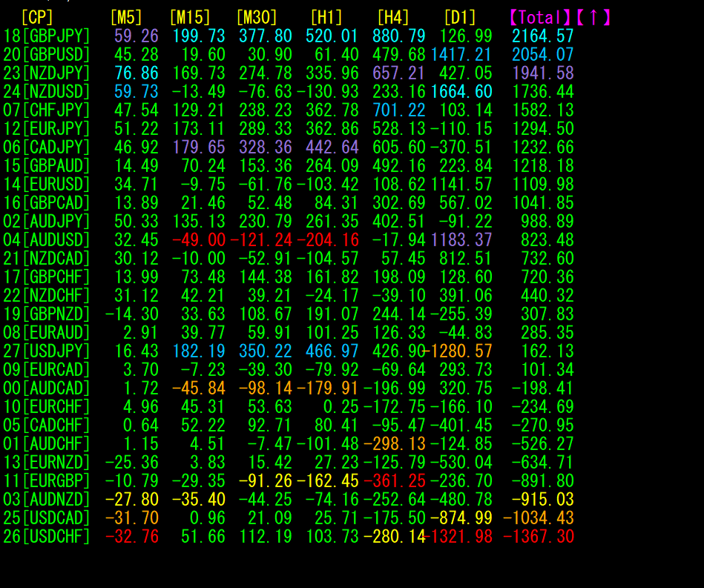
Task: Select the 21[NZDCAD] row label
Action: pyautogui.click(x=47, y=258)
